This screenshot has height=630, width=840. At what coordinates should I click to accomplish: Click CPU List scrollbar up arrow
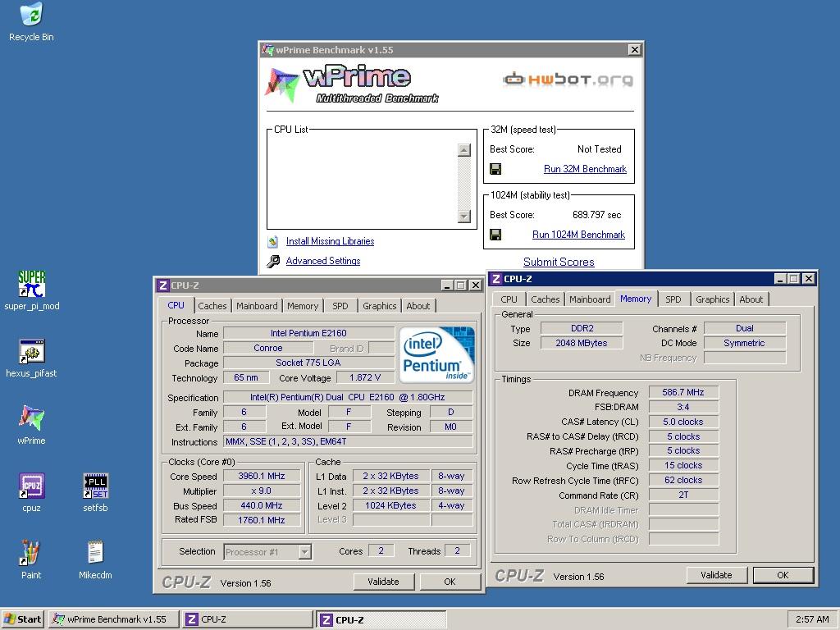coord(464,150)
